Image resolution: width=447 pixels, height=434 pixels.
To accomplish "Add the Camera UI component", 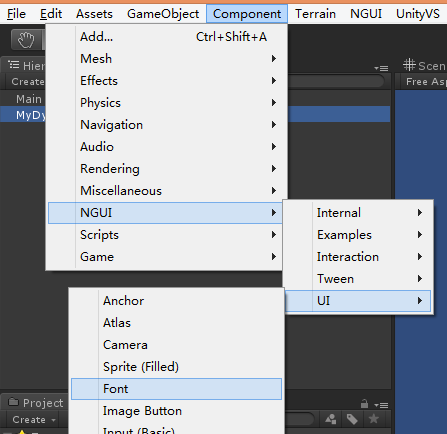I will [x=176, y=345].
